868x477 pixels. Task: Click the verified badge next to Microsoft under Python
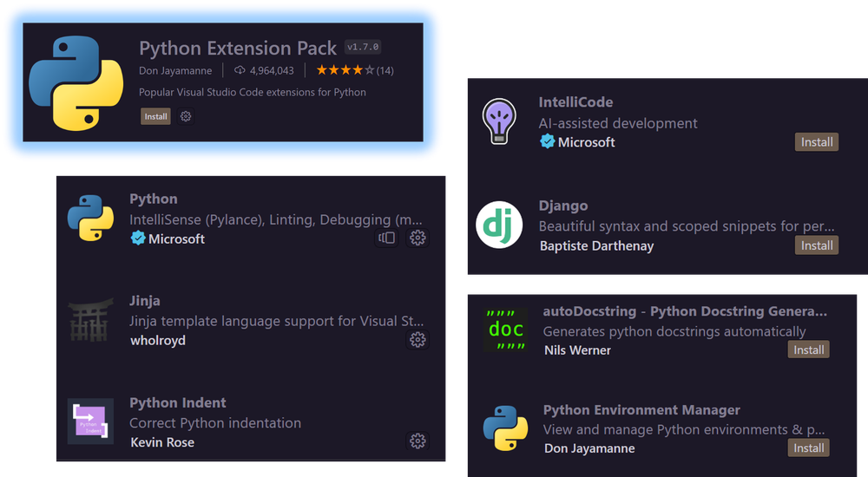click(x=138, y=238)
